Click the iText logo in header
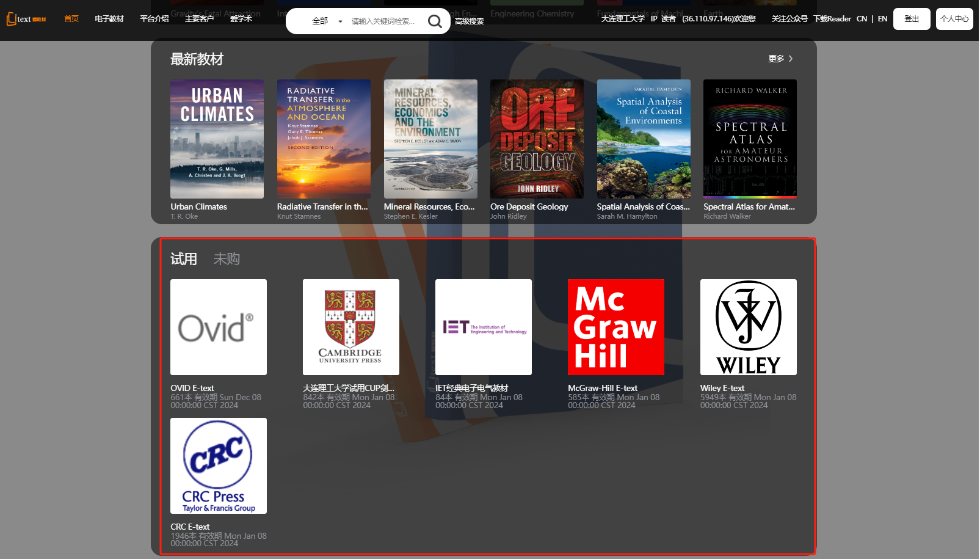 pos(26,19)
